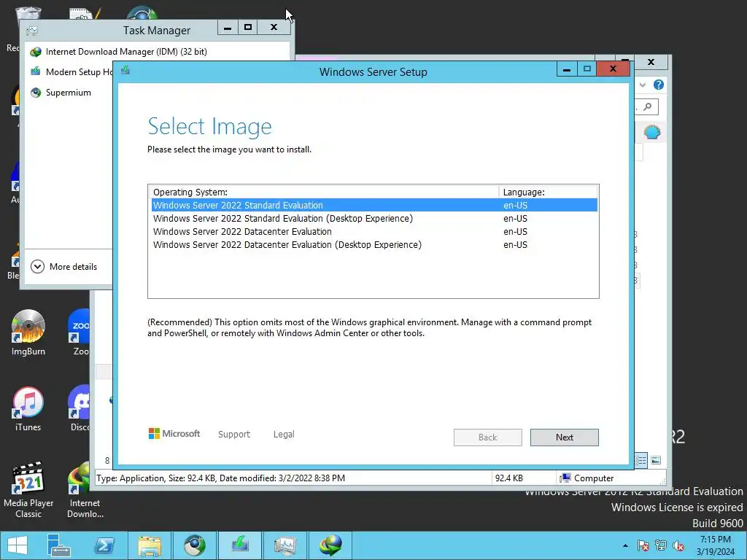Maximize the Task Manager window
The image size is (747, 560).
pyautogui.click(x=248, y=27)
